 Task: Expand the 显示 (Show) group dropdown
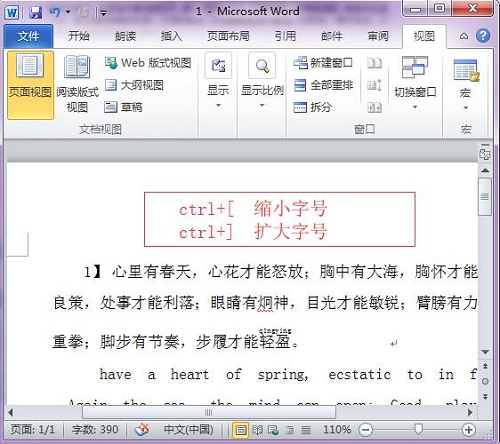(218, 82)
